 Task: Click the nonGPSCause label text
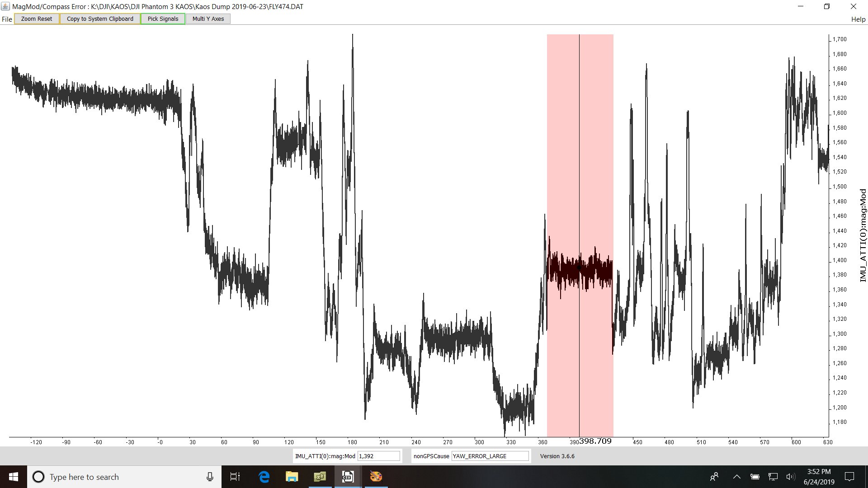point(431,456)
